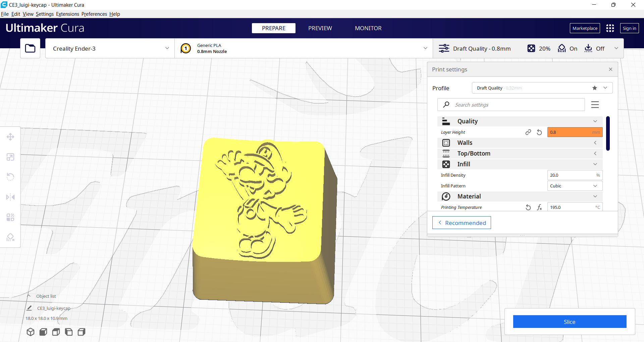Reset the Layer Height value
Viewport: 644px width, 342px height.
[x=539, y=132]
